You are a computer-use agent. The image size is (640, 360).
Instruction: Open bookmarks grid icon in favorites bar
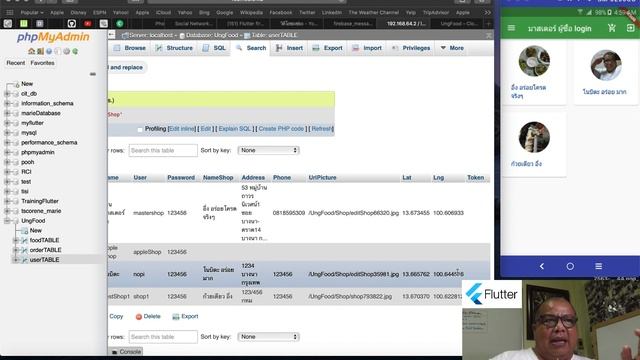10,13
